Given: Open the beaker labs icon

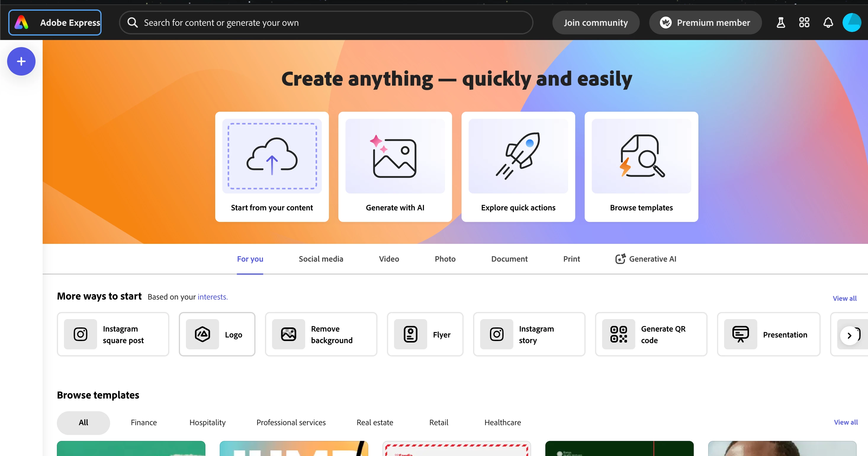Looking at the screenshot, I should point(781,23).
